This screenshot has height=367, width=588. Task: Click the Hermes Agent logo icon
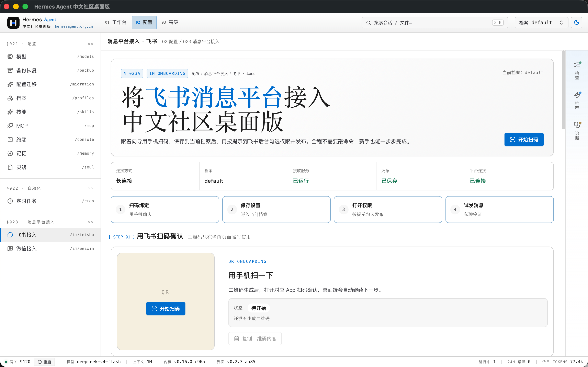click(13, 23)
